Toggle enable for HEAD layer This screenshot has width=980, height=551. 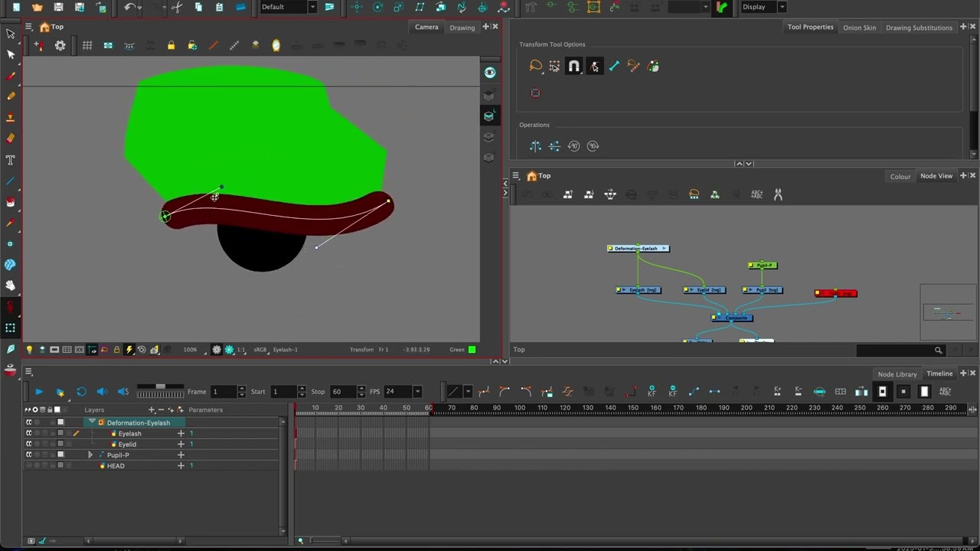coord(29,465)
